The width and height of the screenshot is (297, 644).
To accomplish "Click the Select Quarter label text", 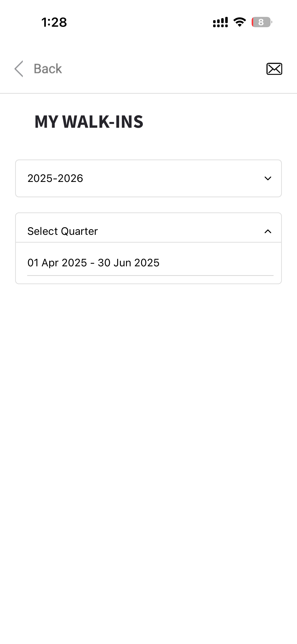I will (62, 231).
